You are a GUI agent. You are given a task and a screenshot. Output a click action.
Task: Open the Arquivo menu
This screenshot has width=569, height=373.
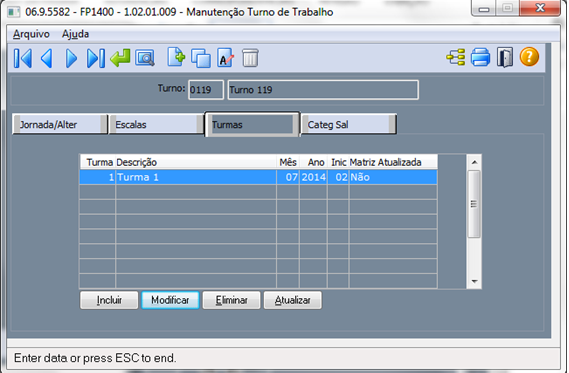[31, 34]
